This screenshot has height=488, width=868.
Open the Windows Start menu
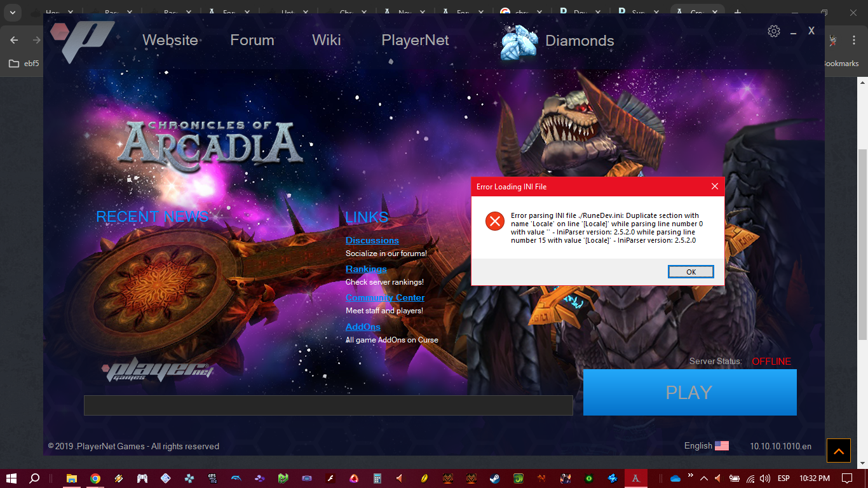[x=11, y=478]
